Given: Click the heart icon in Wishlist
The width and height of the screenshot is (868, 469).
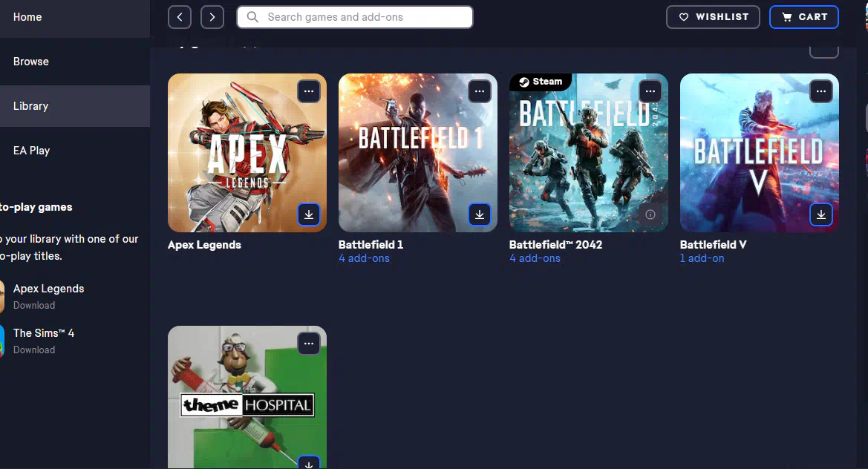Looking at the screenshot, I should pos(684,17).
